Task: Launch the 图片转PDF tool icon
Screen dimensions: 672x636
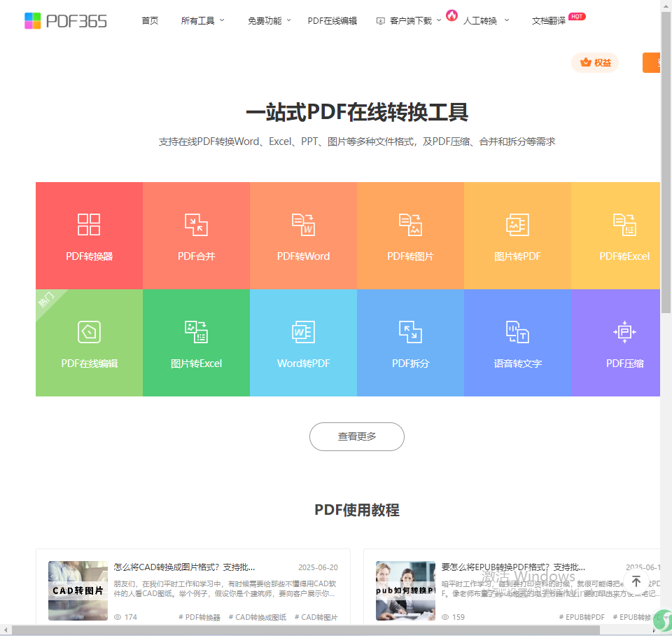Action: tap(517, 225)
